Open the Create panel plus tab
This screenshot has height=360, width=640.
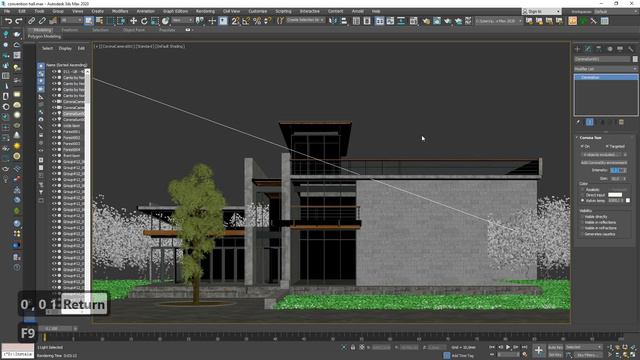(578, 49)
